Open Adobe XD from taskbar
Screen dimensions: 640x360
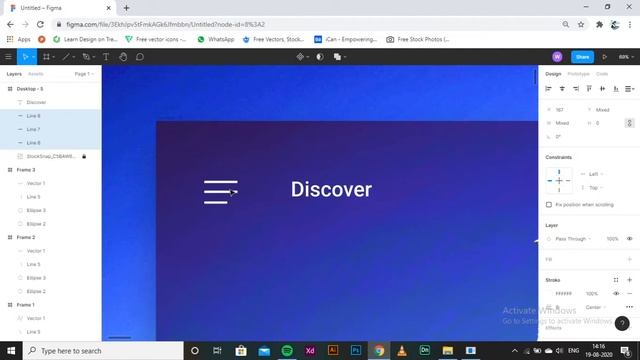[310, 350]
